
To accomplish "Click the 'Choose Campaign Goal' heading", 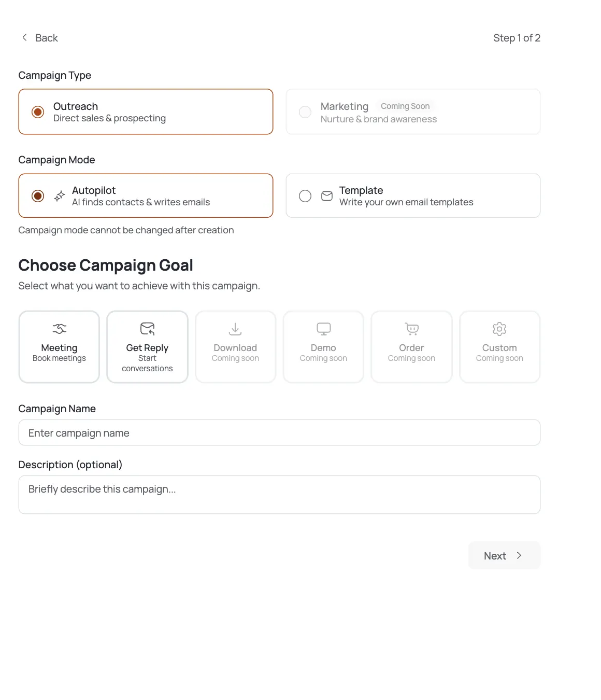I will [106, 265].
